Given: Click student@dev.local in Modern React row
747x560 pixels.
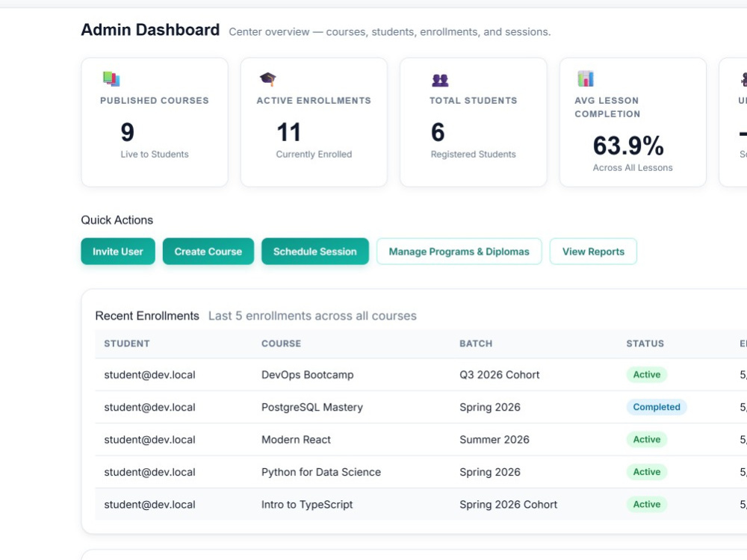Looking at the screenshot, I should point(149,440).
